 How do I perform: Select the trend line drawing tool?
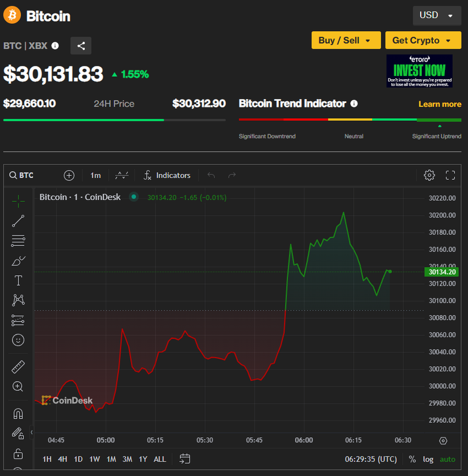tap(18, 220)
